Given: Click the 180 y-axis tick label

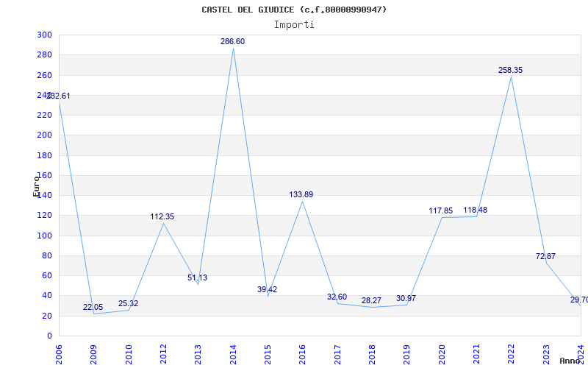Looking at the screenshot, I should (x=44, y=155).
